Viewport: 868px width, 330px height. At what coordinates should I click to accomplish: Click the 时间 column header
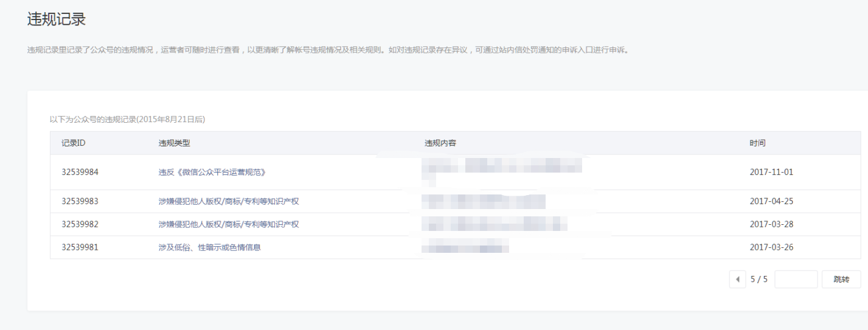point(757,143)
